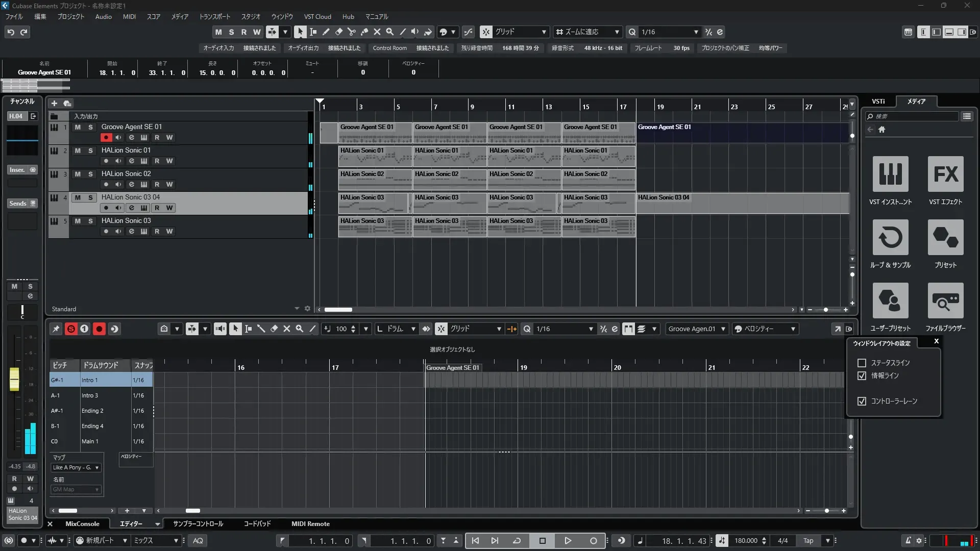Click the drum editor Solo button
Viewport: 980px width, 551px height.
[x=71, y=329]
